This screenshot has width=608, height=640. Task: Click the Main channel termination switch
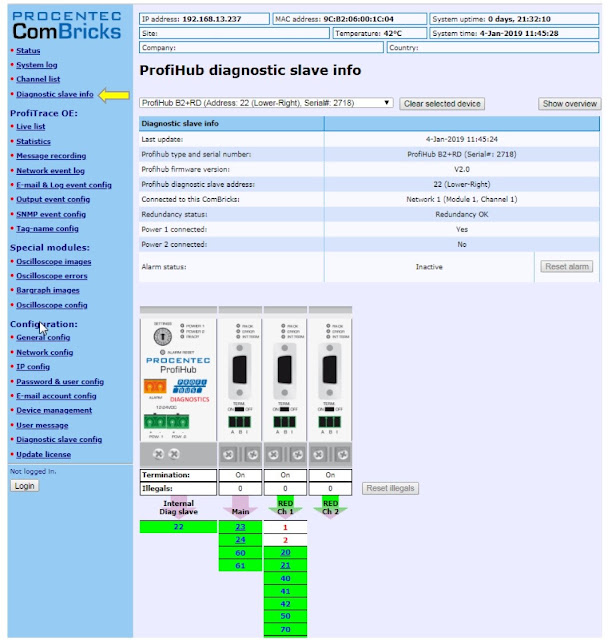pos(240,409)
